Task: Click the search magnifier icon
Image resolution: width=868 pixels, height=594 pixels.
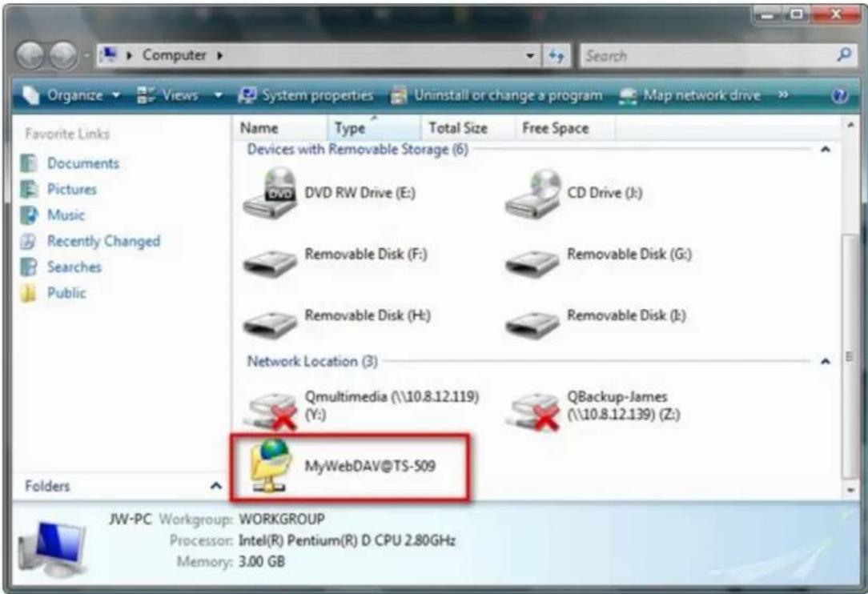Action: tap(844, 54)
